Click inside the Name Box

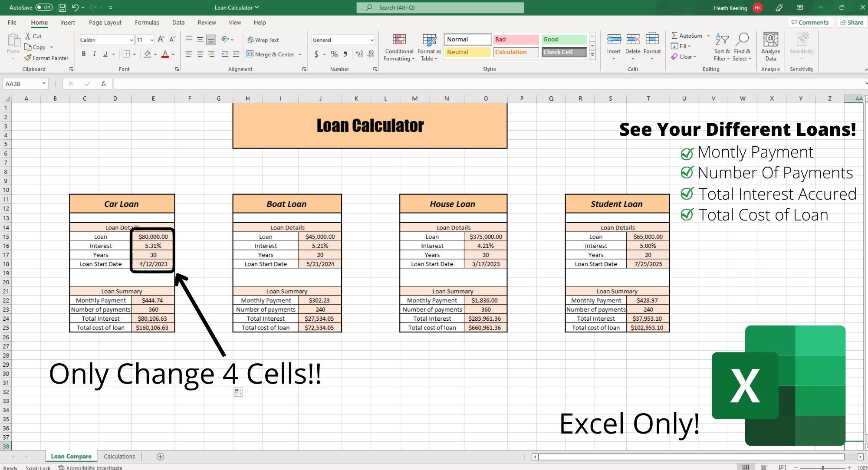point(22,83)
